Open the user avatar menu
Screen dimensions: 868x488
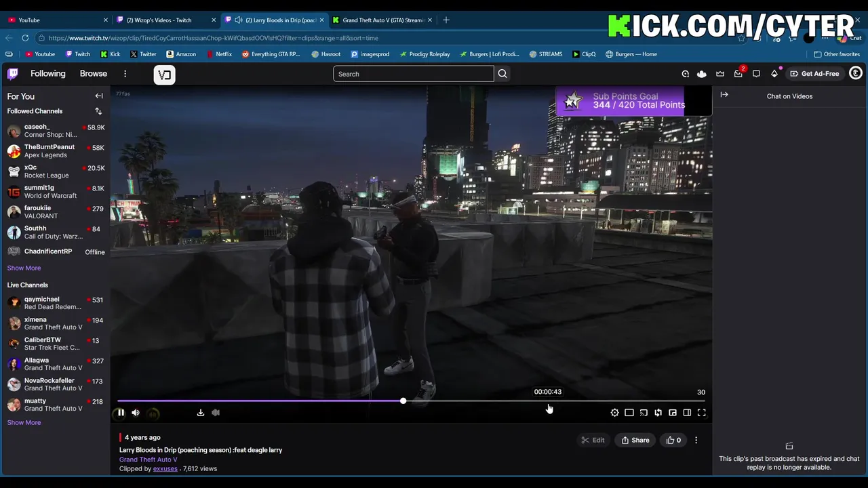point(856,73)
